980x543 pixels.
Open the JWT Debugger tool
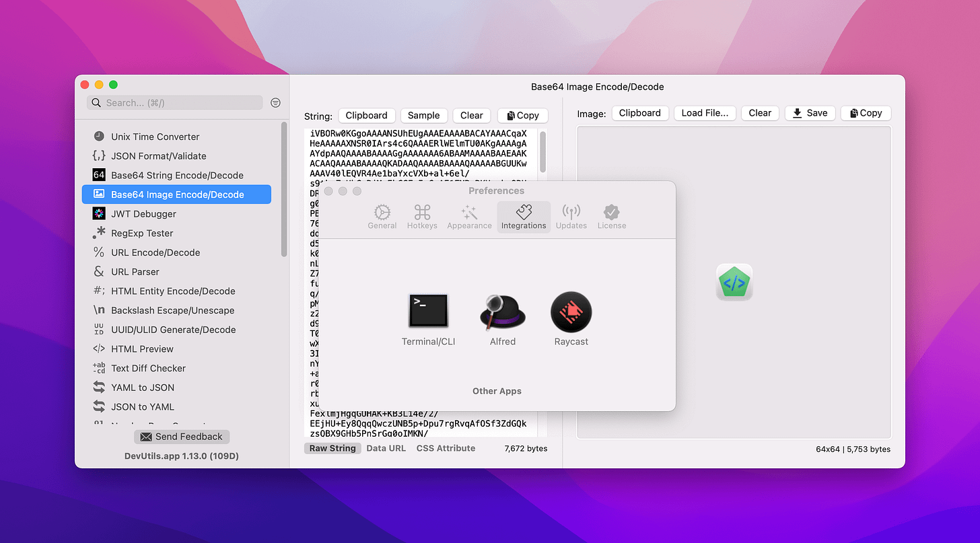point(176,214)
